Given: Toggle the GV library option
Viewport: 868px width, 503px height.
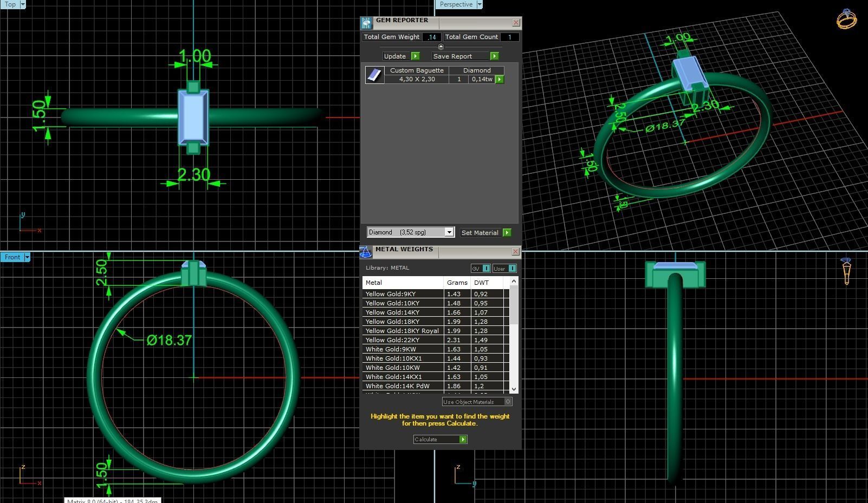Looking at the screenshot, I should point(481,269).
